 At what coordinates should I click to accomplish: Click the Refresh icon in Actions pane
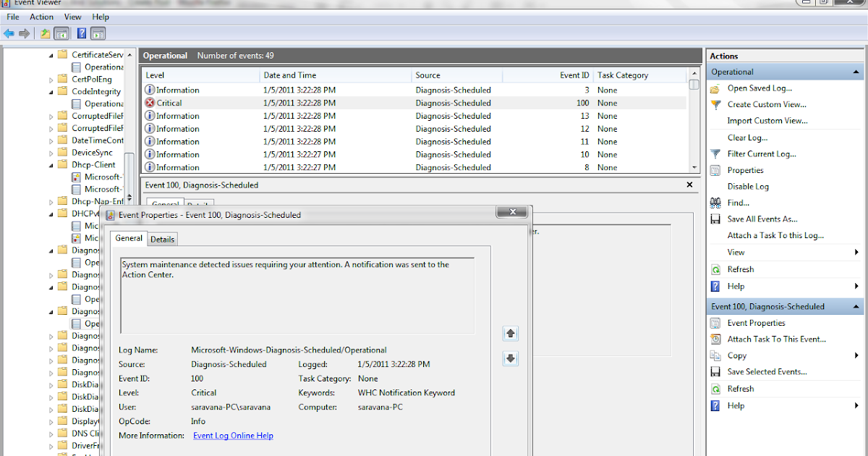(716, 269)
